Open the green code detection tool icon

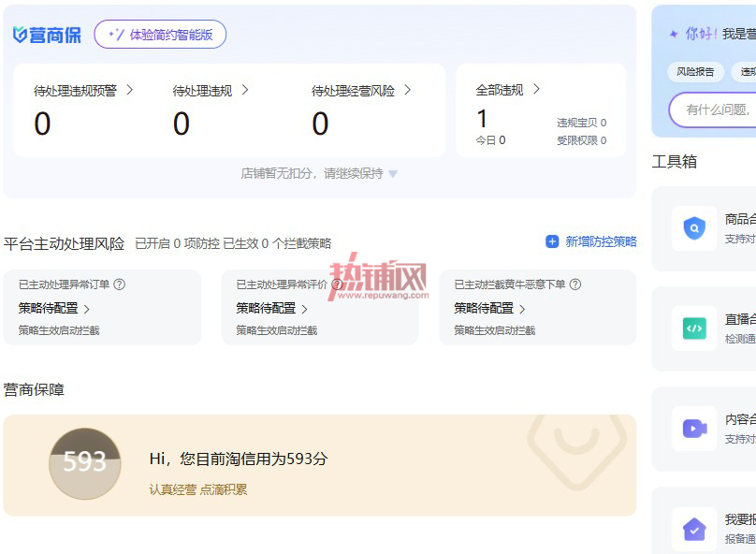tap(694, 328)
